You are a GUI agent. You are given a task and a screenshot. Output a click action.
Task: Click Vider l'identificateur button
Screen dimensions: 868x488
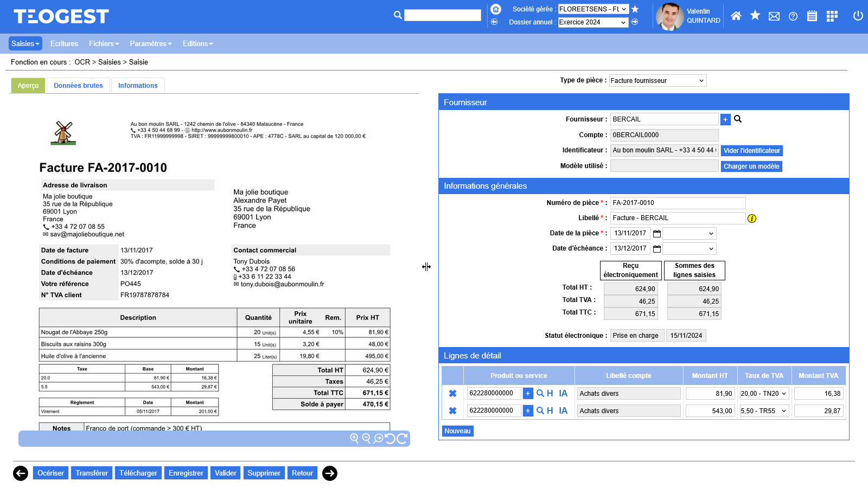click(751, 151)
